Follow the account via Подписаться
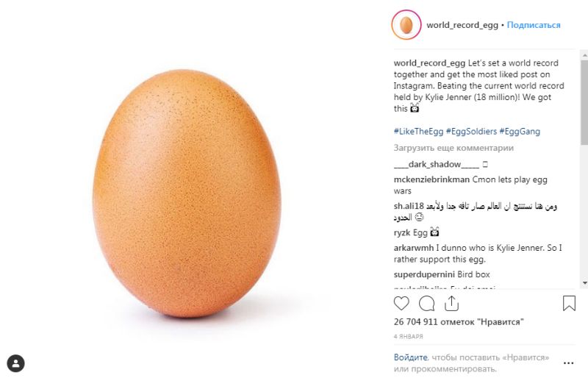 tap(534, 25)
